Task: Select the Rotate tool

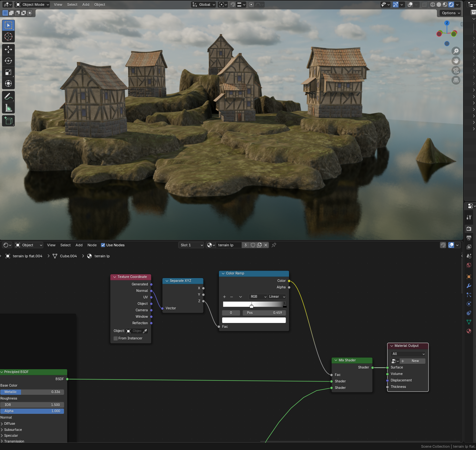Action: tap(8, 61)
